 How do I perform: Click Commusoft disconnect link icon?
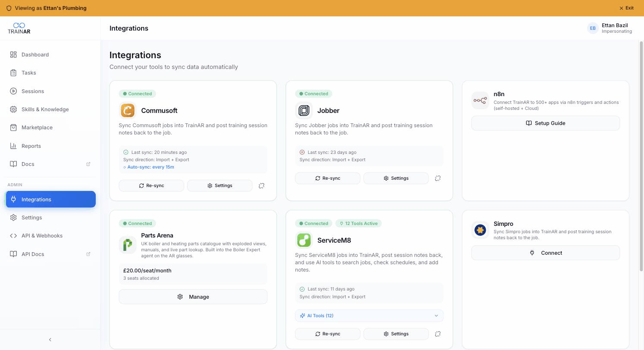click(x=261, y=186)
